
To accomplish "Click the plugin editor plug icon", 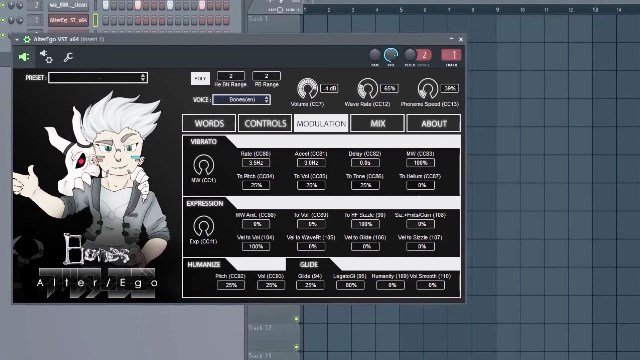I will (24, 57).
